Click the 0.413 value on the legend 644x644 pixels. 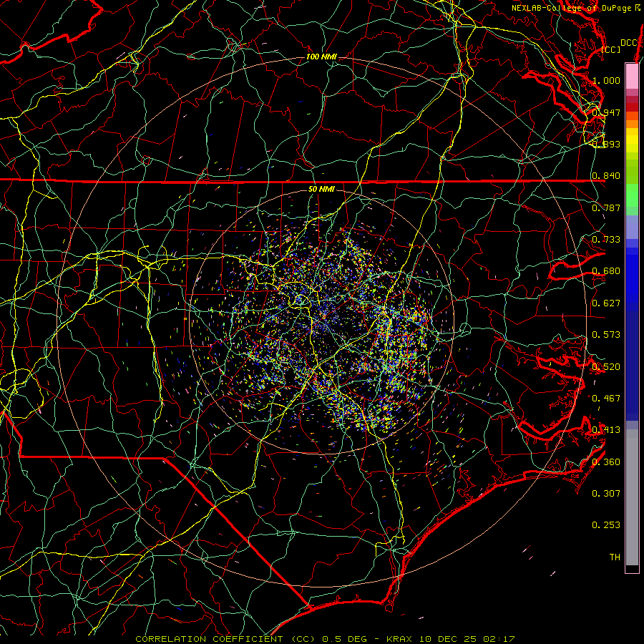[606, 430]
